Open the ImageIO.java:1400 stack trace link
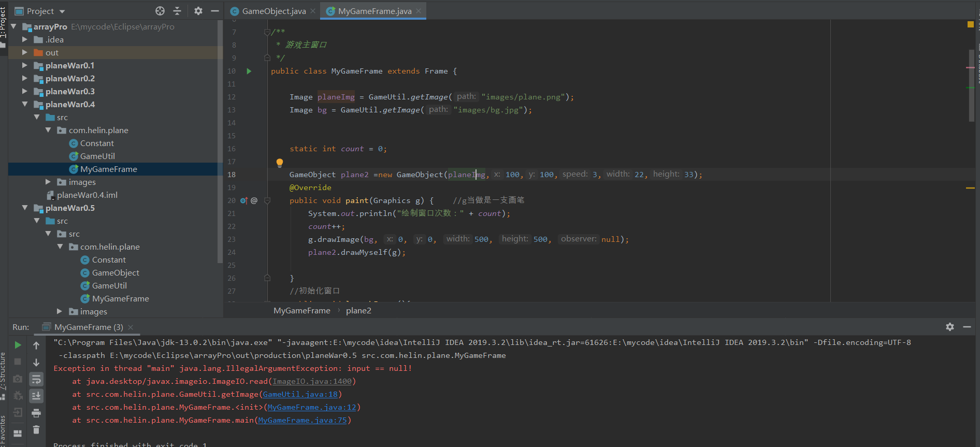 click(312, 381)
